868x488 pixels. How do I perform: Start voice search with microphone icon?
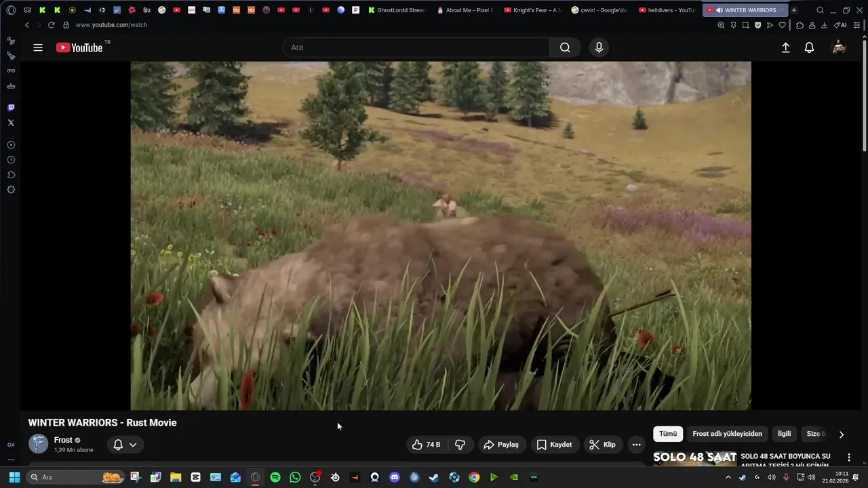599,47
